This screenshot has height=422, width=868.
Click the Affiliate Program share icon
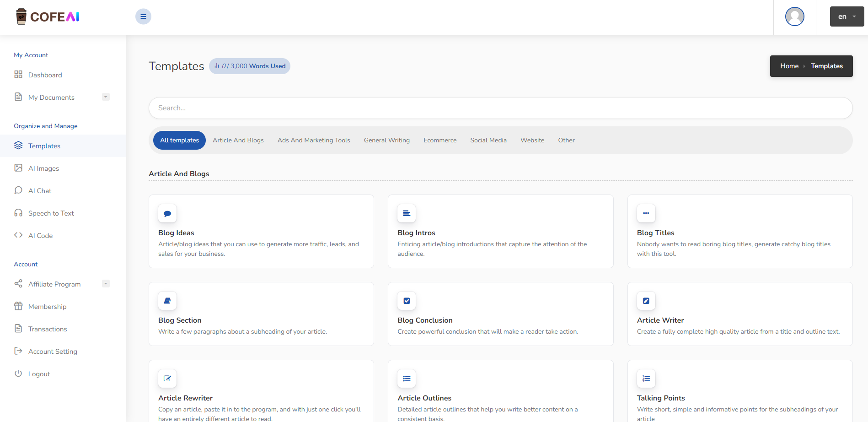18,284
